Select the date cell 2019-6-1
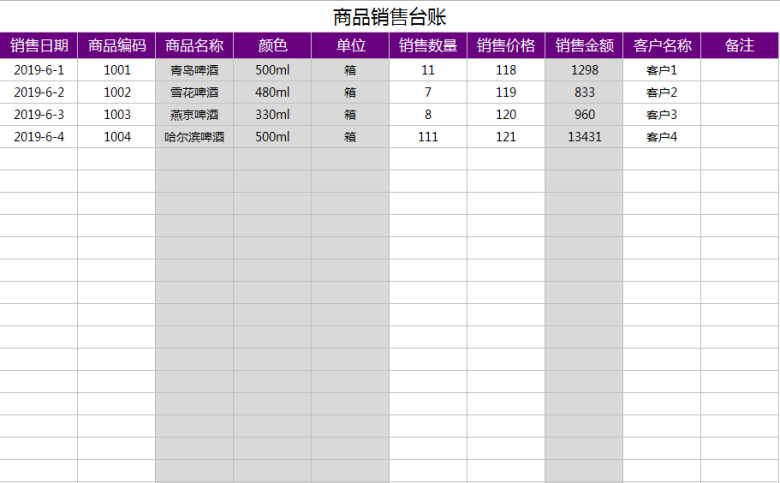Screen dimensions: 780x483 (x=39, y=70)
